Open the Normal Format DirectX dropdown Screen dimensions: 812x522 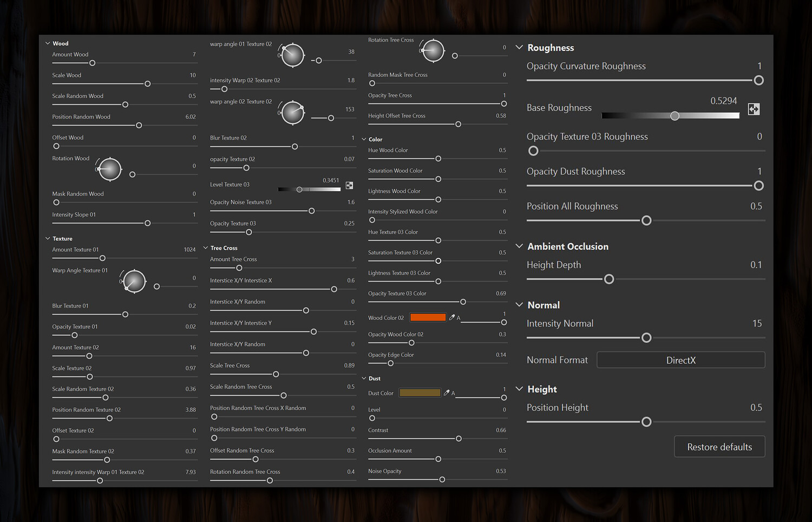tap(681, 360)
